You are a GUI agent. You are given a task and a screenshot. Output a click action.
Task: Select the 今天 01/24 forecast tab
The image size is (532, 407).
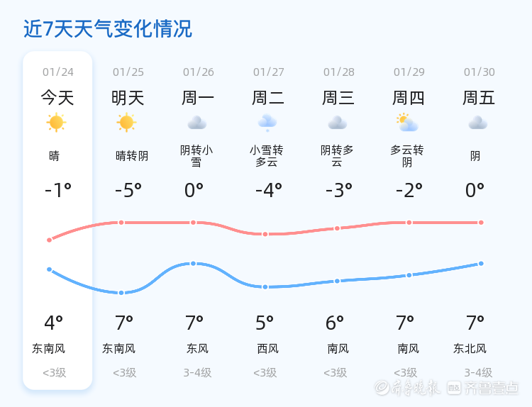(57, 97)
